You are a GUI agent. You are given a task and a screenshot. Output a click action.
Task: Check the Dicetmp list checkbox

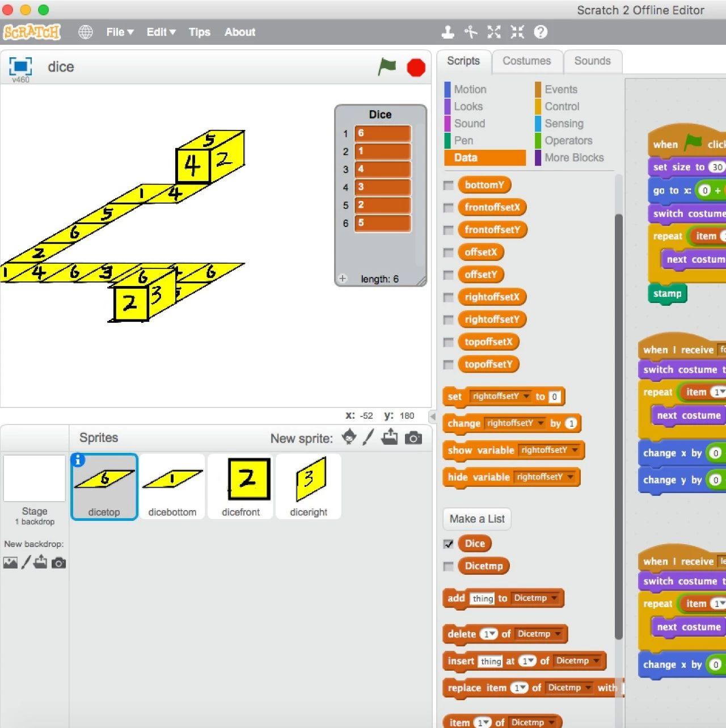coord(449,566)
